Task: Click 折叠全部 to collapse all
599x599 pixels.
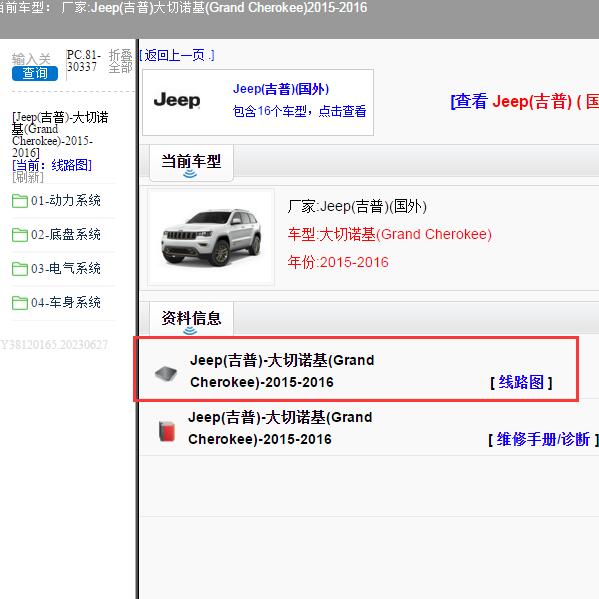Action: pos(120,61)
